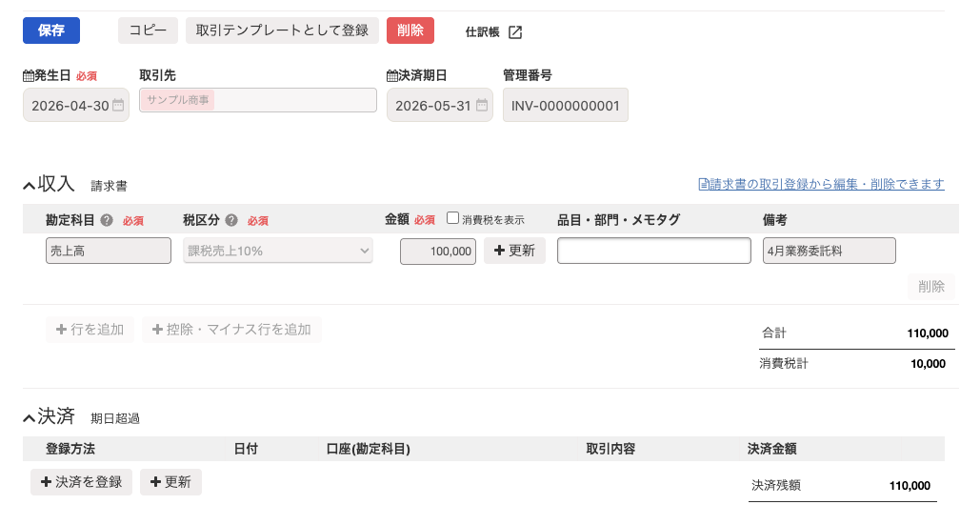Open link 請求書の取引登録から編集・削除できます
Screen dimensions: 980x525
point(821,185)
